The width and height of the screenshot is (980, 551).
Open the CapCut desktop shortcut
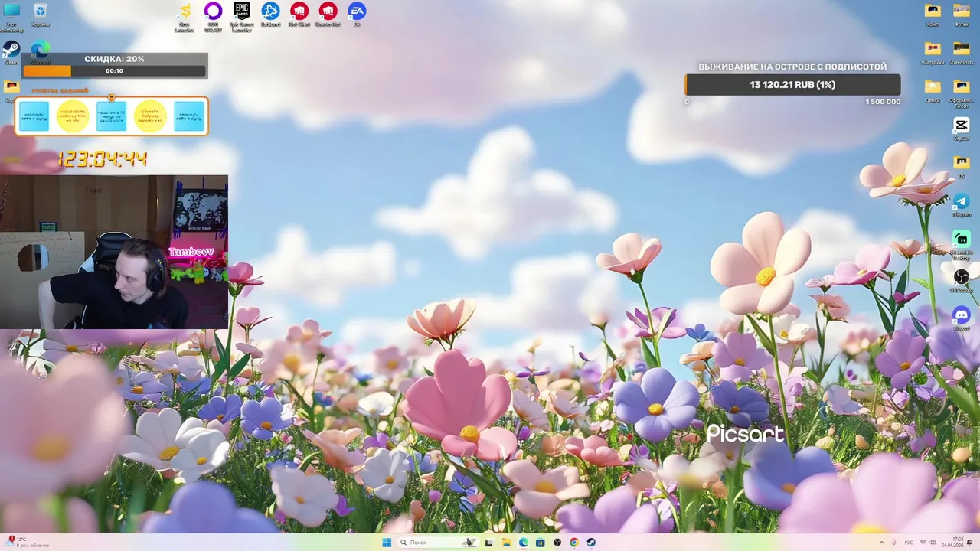(x=962, y=129)
